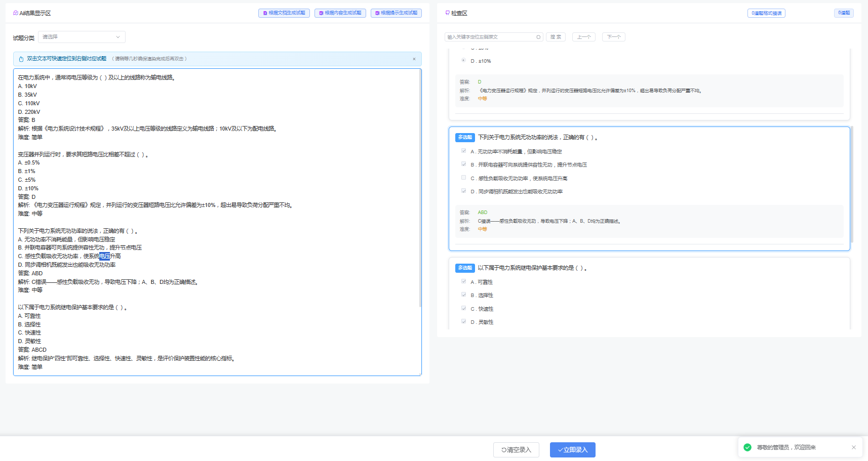Focus the keyword search input field
This screenshot has height=461, width=868.
490,37
